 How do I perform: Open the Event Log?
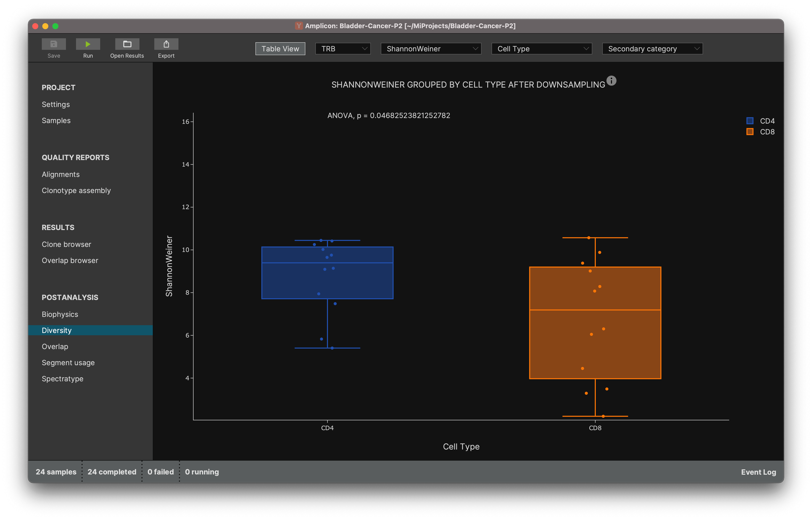pyautogui.click(x=758, y=472)
